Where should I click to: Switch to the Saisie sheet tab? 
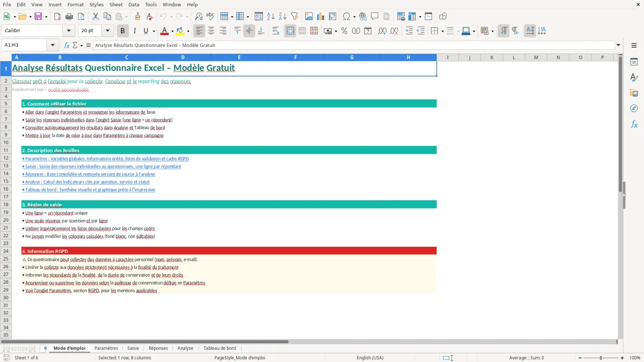[133, 348]
